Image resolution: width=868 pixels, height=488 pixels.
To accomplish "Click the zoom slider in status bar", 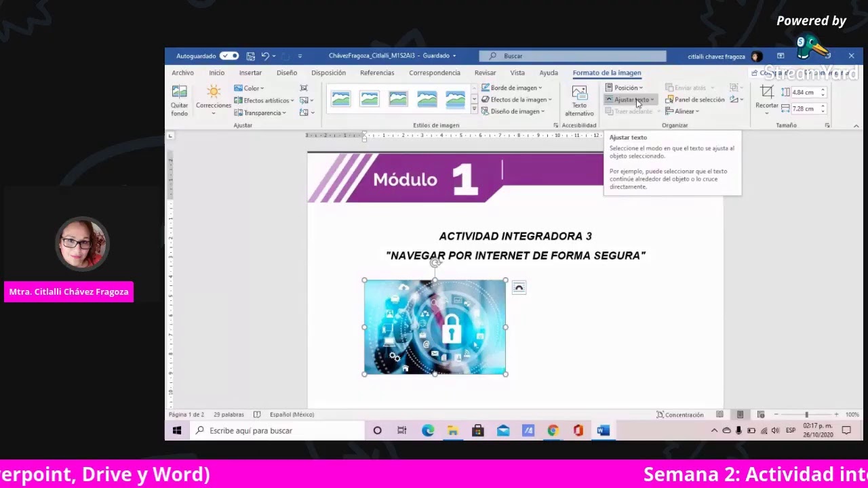I will 806,415.
